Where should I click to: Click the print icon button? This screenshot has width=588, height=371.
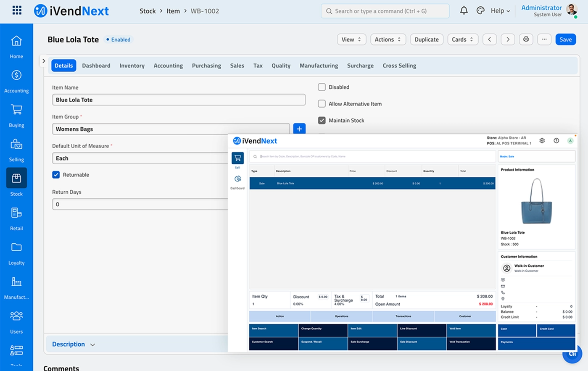point(526,39)
